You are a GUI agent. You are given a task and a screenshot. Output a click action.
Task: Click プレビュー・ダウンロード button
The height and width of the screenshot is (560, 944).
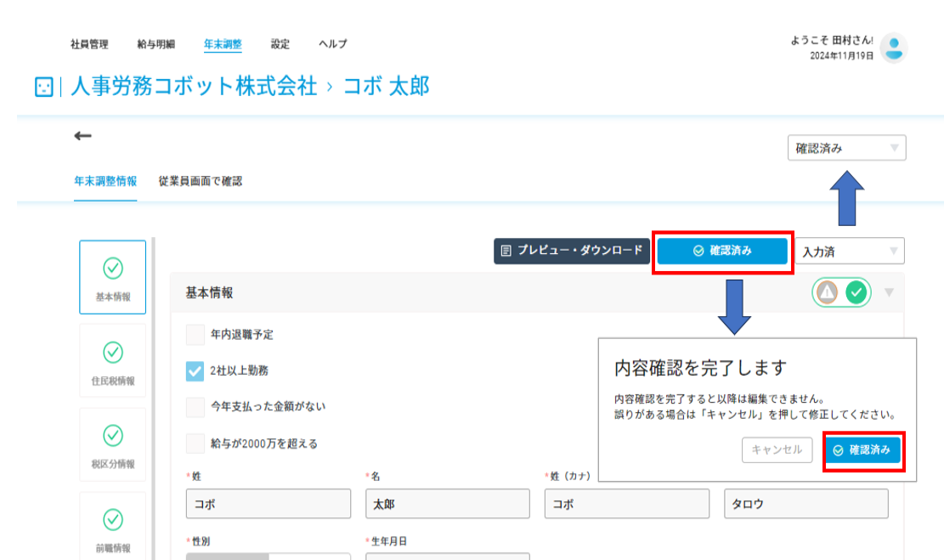[x=571, y=251]
